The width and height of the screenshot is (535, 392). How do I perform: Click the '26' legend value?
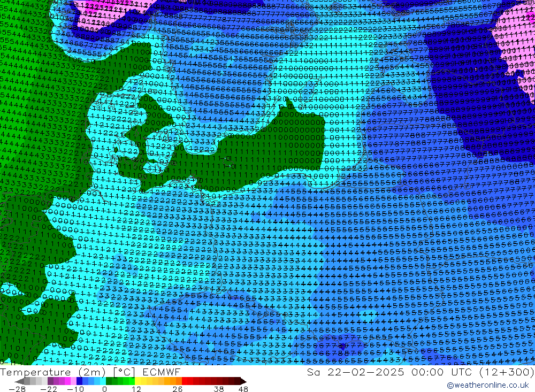[x=178, y=389]
